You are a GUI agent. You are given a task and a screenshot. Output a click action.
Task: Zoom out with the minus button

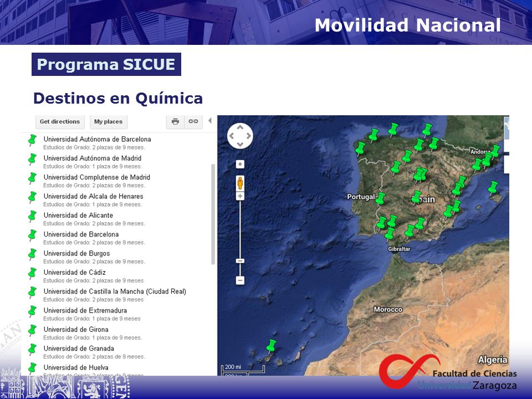point(240,280)
